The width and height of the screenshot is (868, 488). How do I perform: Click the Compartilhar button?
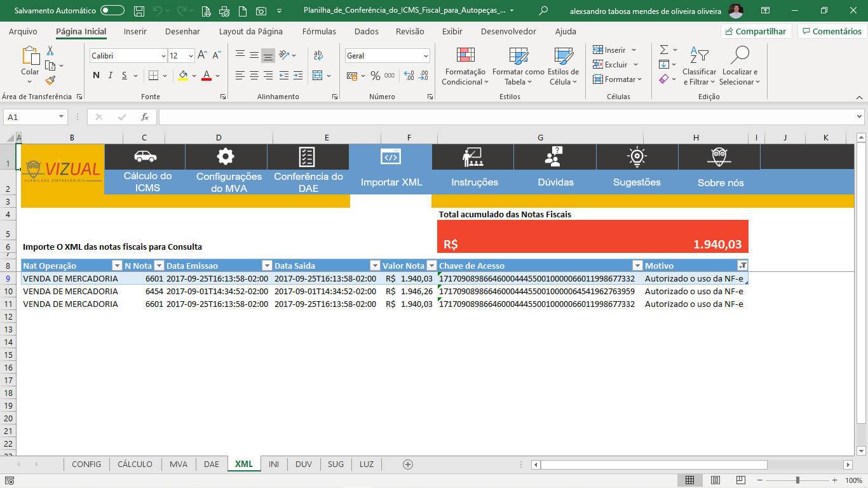pos(755,31)
